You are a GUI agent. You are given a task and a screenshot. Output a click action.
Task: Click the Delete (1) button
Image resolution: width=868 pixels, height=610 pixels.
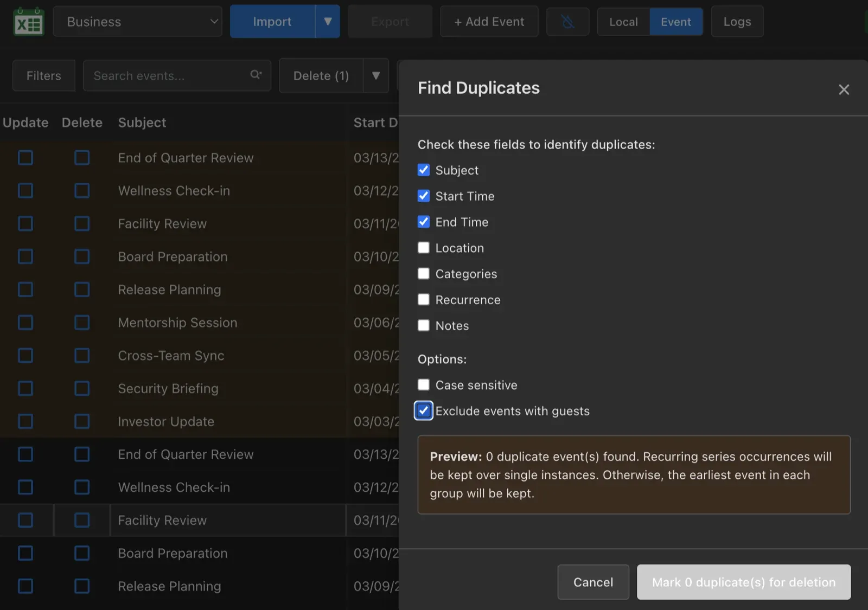coord(321,76)
